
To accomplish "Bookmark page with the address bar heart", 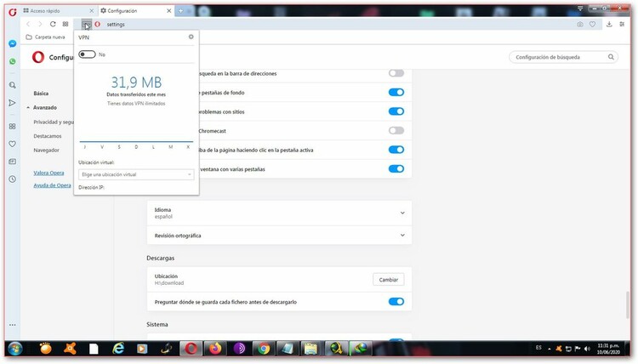I will (x=592, y=25).
